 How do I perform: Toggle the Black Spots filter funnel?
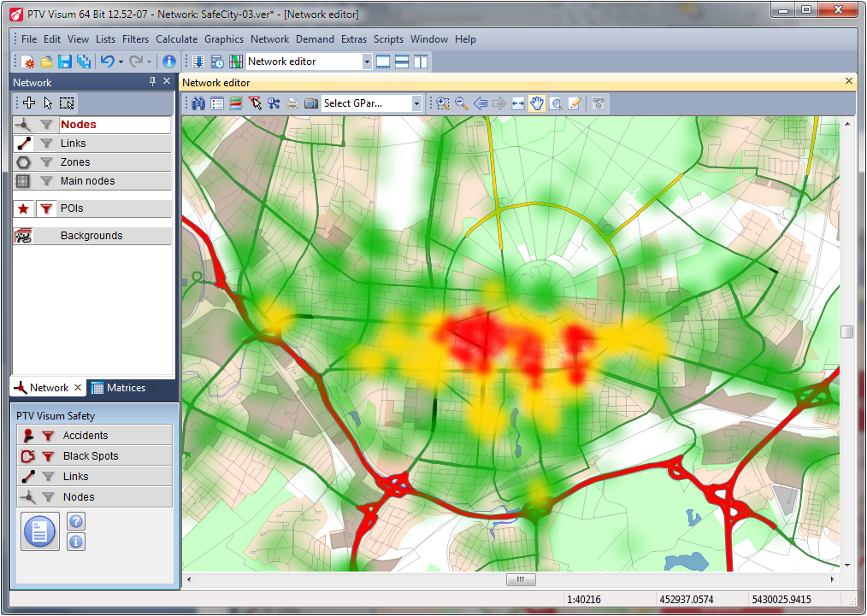click(x=48, y=456)
